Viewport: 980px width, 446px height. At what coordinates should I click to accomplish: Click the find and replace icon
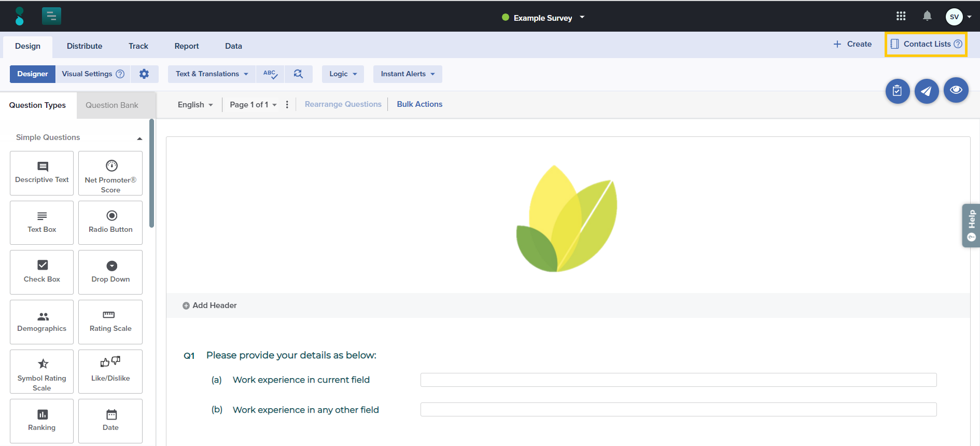pyautogui.click(x=298, y=74)
